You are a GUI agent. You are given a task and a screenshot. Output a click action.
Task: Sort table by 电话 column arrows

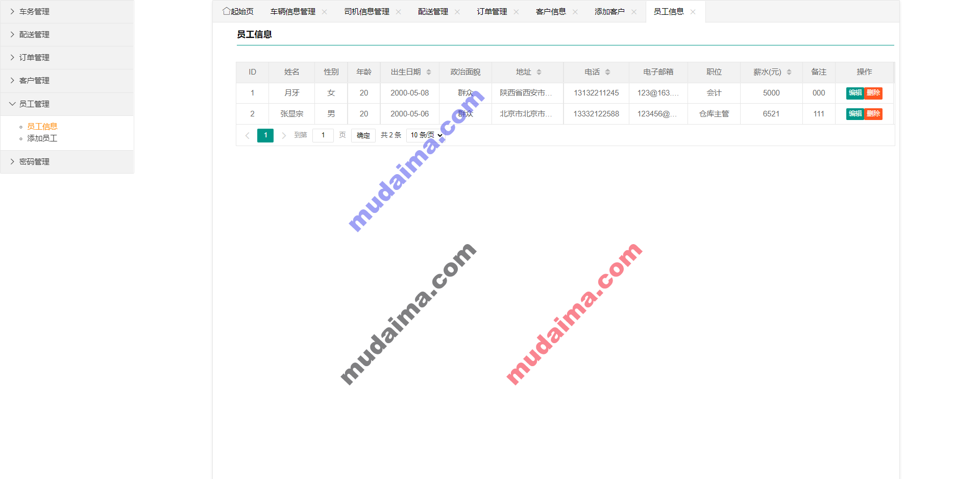[608, 72]
